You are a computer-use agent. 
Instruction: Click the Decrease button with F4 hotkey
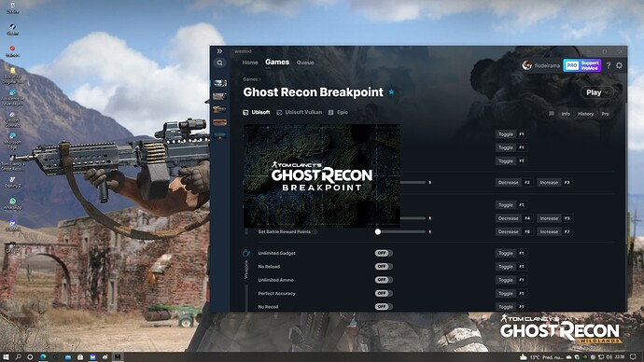[508, 218]
